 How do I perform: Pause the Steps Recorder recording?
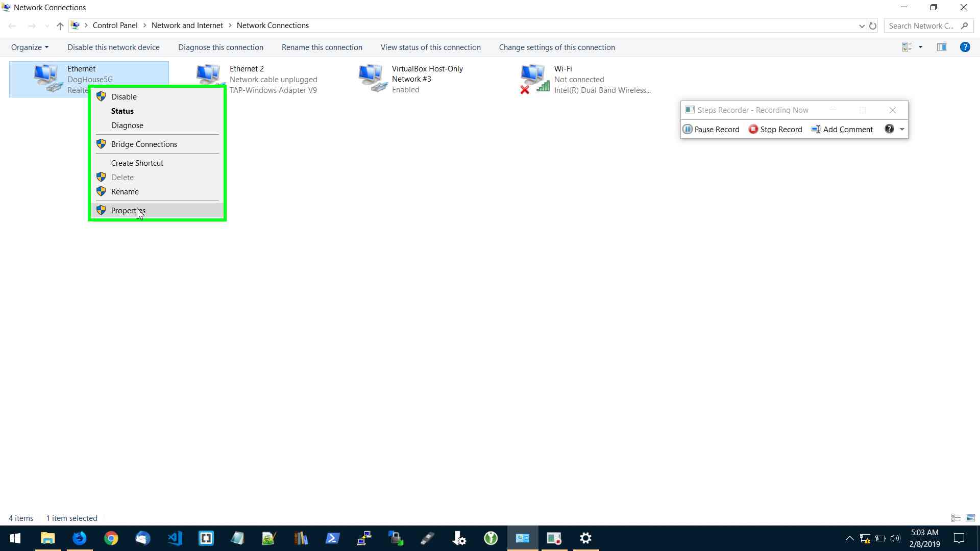[711, 130]
